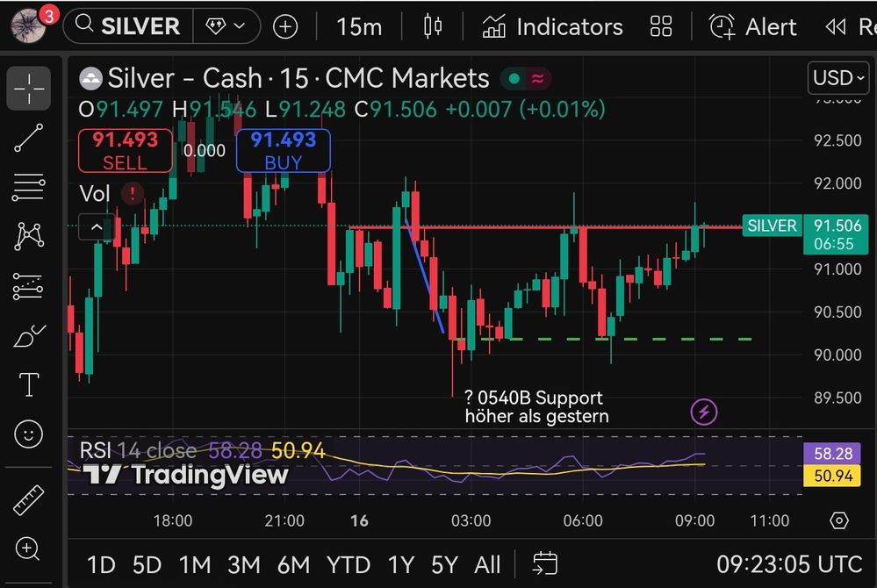Click the 91.493 BUY button
The image size is (877, 588).
(283, 150)
